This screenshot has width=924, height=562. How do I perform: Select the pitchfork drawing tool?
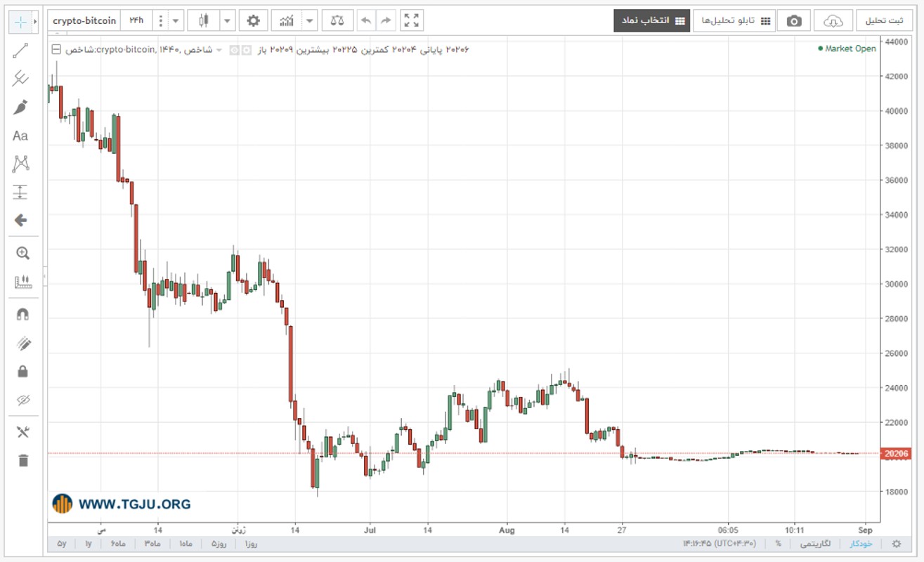(x=20, y=79)
